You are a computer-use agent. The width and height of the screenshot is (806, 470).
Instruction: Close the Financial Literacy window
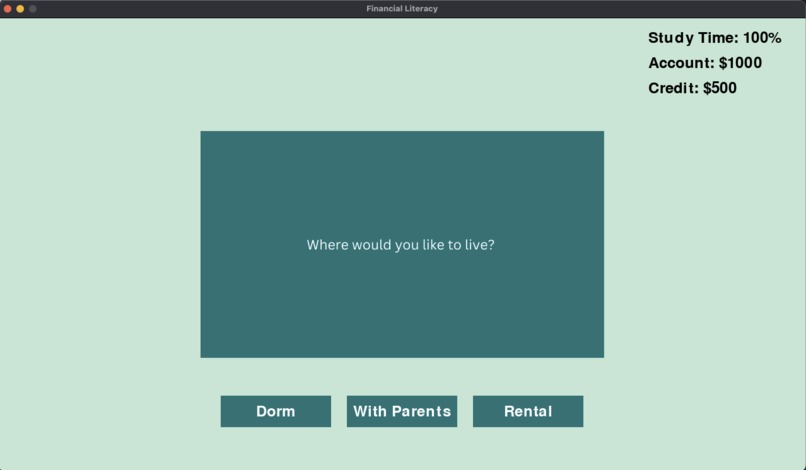tap(8, 9)
